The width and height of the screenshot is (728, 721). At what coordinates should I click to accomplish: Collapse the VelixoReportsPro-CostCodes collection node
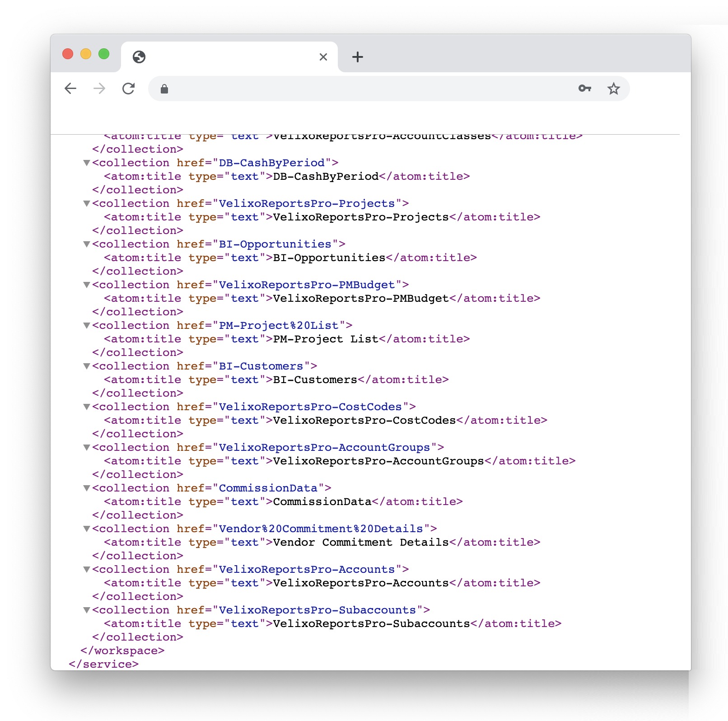click(87, 407)
